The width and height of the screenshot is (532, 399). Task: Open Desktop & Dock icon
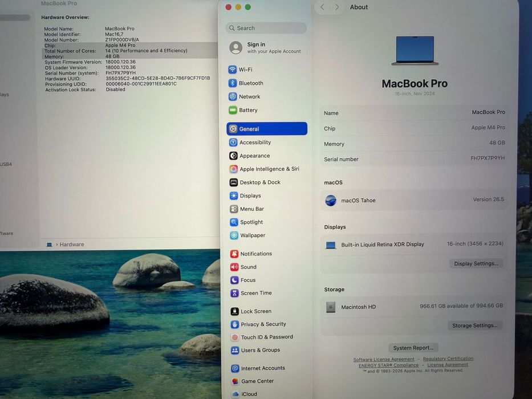coord(234,182)
